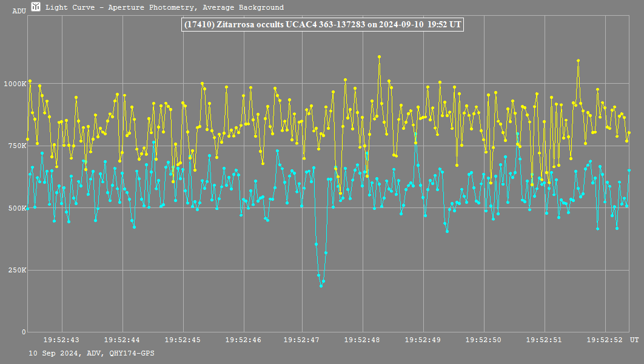Screen dimensions: 644x364
Task: Click the 19:52:51 time axis label
Action: (x=544, y=340)
